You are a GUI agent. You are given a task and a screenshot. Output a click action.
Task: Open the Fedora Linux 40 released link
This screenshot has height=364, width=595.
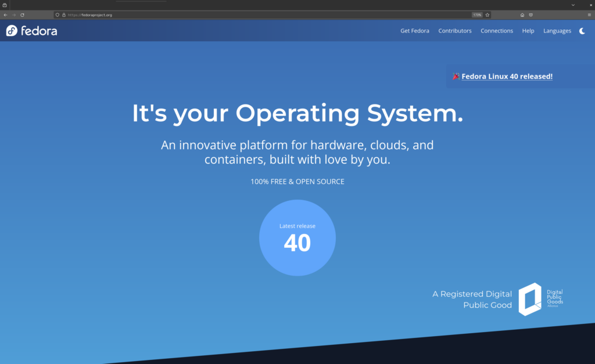507,77
